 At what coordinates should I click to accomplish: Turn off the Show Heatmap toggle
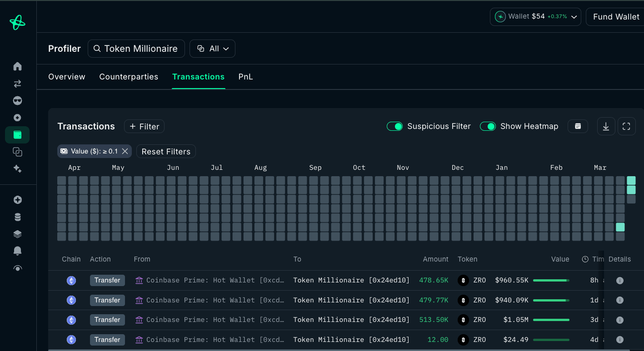coord(488,126)
